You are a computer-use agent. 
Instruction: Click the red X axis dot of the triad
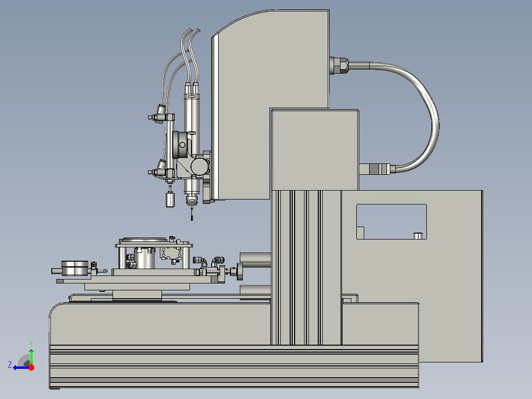click(31, 367)
